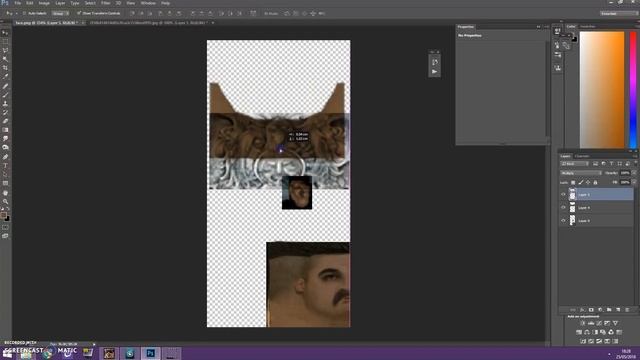Select the Move tool
640x360 pixels.
5,32
